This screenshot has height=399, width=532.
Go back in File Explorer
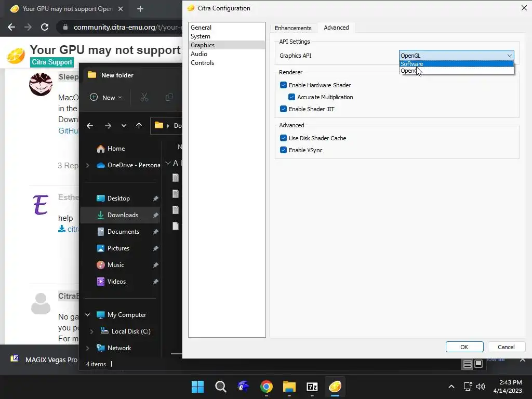[x=90, y=126]
